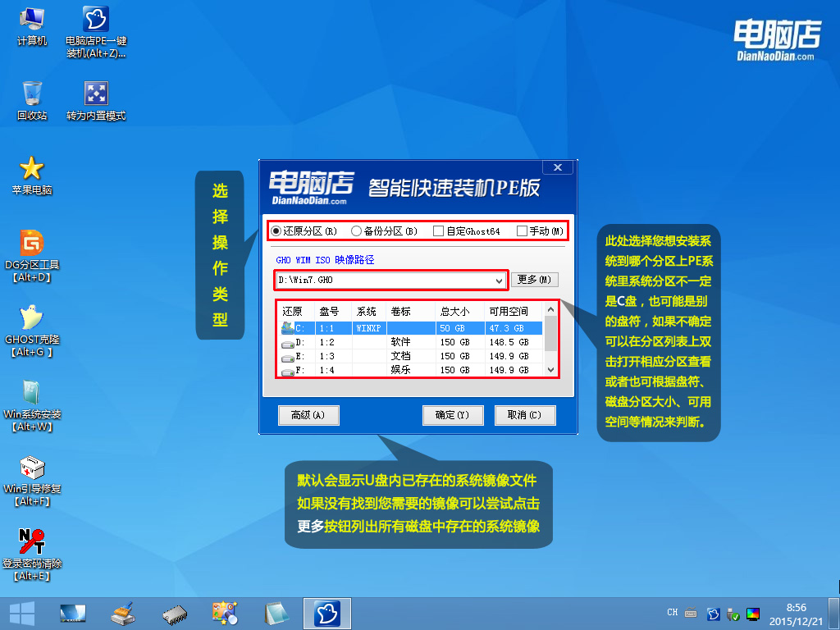
Task: Select the D: 软件 partition row
Action: tap(412, 342)
